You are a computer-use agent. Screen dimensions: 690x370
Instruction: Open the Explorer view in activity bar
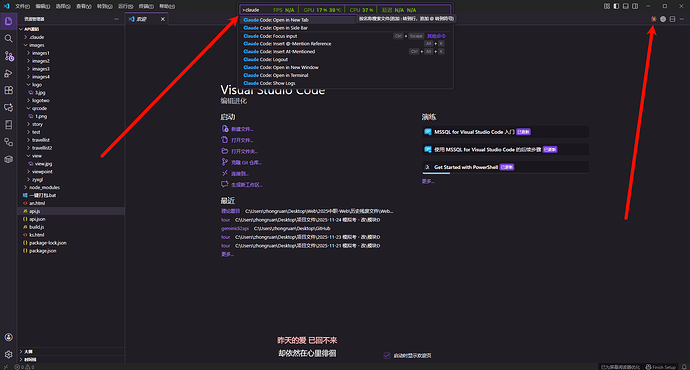8,21
